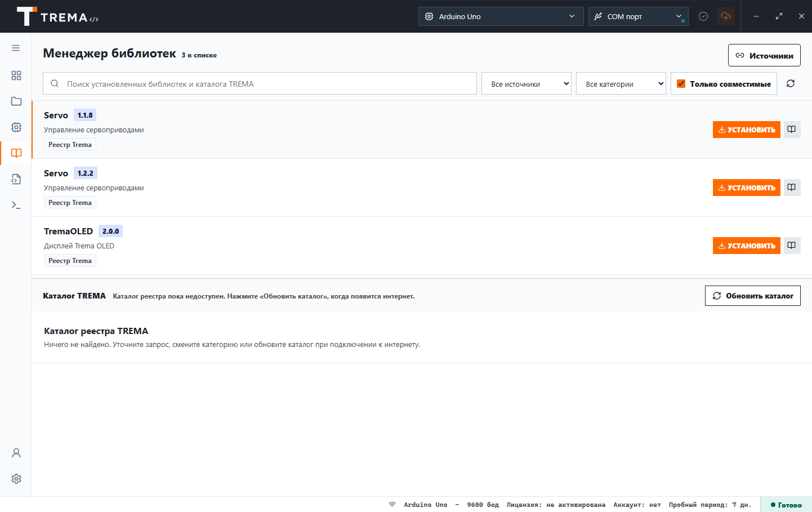Viewport: 812px width, 512px height.
Task: Click the verify checkmark icon in title bar
Action: (x=703, y=16)
